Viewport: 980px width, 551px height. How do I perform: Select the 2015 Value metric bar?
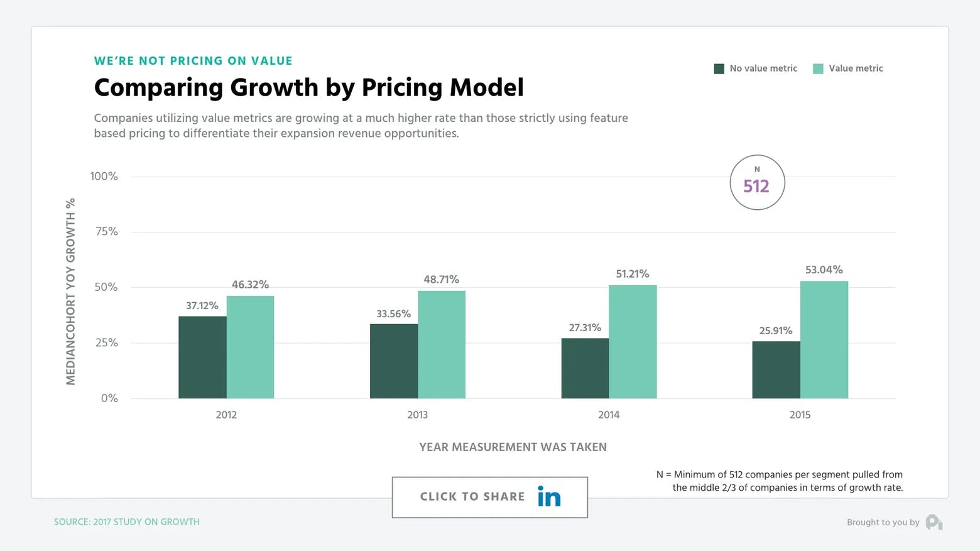pos(824,339)
